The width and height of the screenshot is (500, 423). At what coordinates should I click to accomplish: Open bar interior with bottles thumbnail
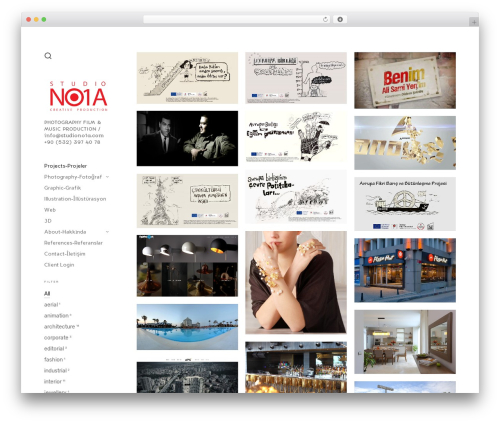(x=296, y=367)
